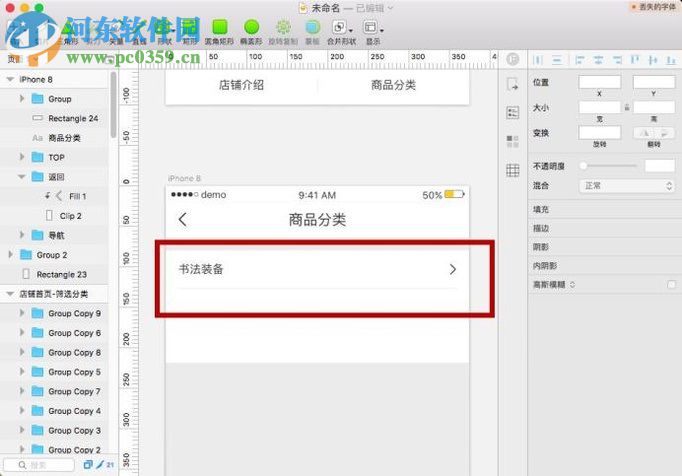The height and width of the screenshot is (476, 682).
Task: Select the 店铺介绍 tab on canvas
Action: tap(241, 85)
